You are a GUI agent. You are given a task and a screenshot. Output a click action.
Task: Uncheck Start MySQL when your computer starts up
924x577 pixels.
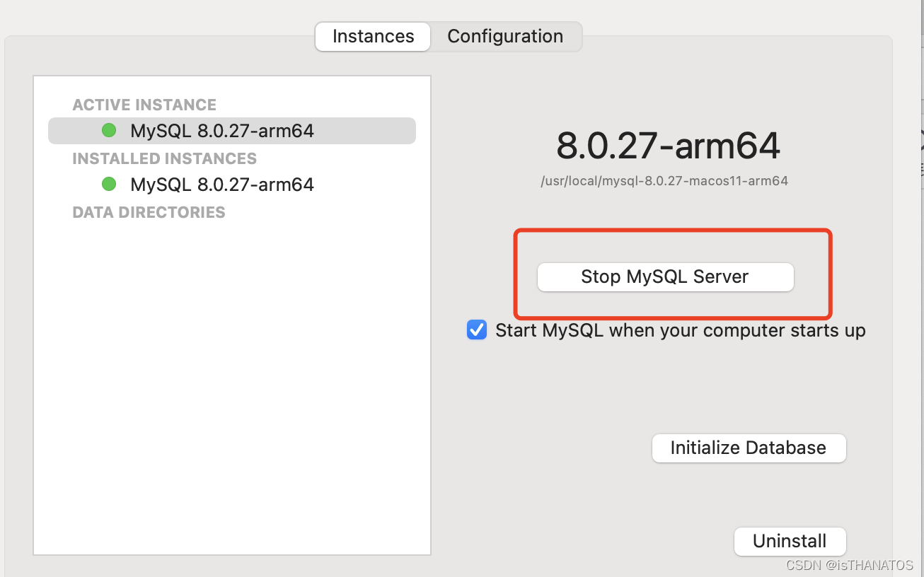(x=477, y=330)
